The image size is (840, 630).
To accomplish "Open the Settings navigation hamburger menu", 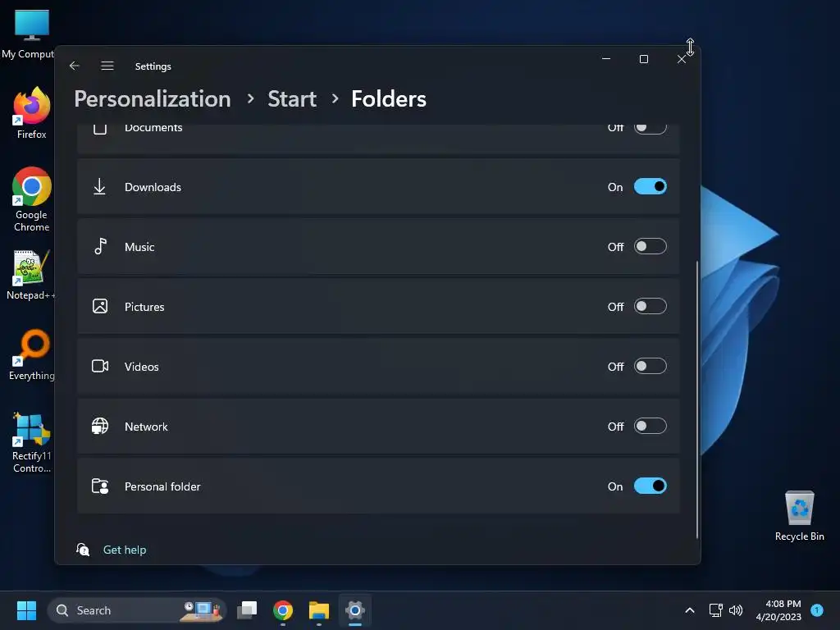I will tap(107, 66).
